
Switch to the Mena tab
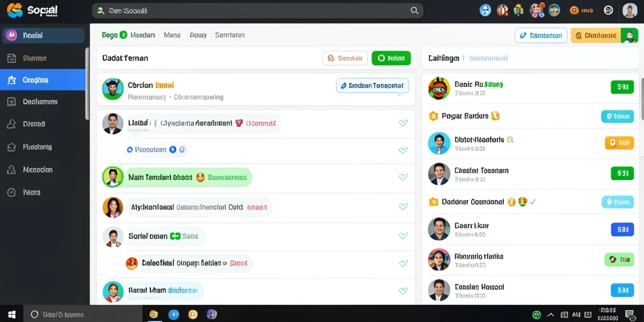pyautogui.click(x=172, y=35)
